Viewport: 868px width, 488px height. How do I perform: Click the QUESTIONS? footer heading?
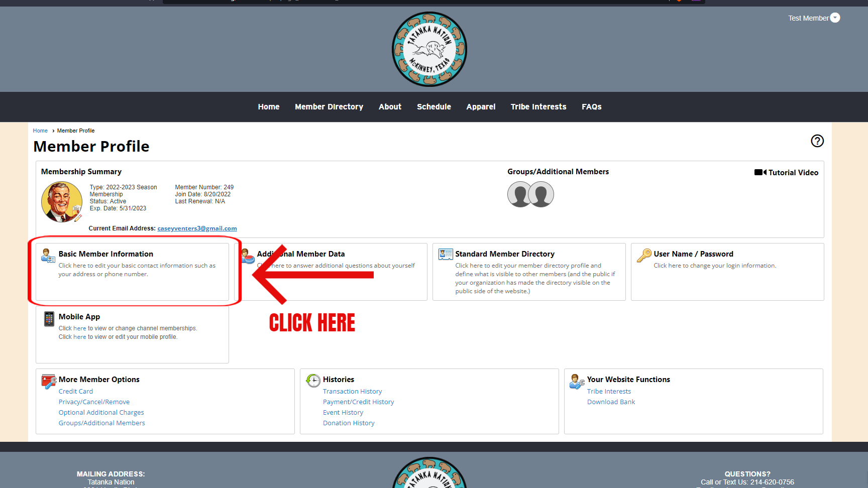coord(747,474)
